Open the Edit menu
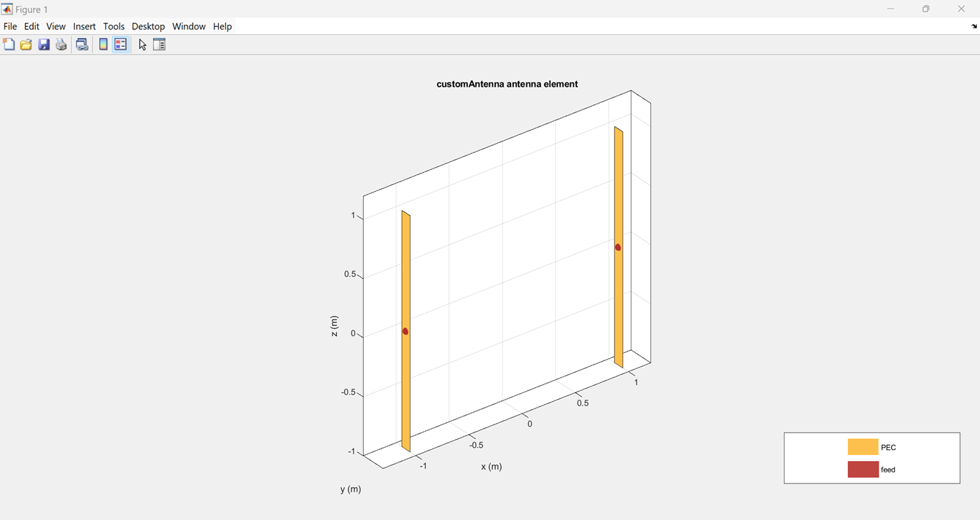 31,26
